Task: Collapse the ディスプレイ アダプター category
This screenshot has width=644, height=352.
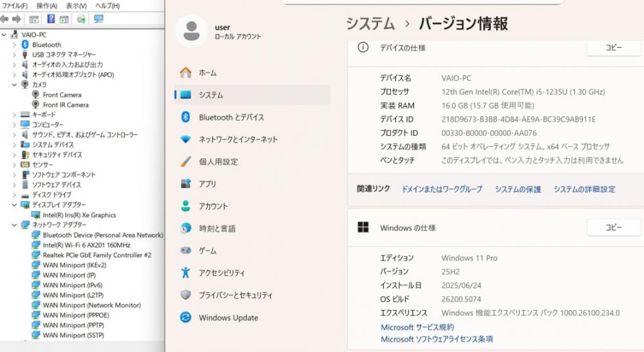Action: click(14, 205)
